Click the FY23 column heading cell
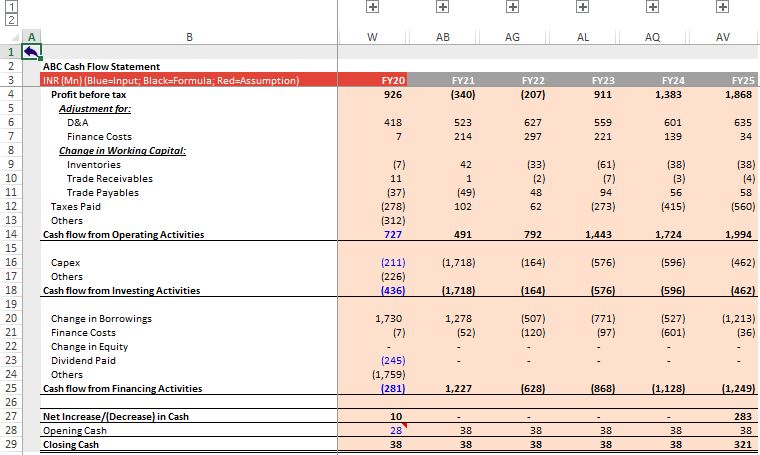The image size is (760, 455). [x=583, y=80]
